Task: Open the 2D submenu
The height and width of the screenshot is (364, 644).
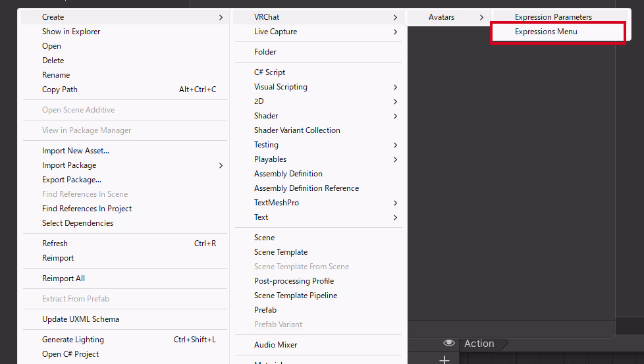Action: (x=318, y=101)
